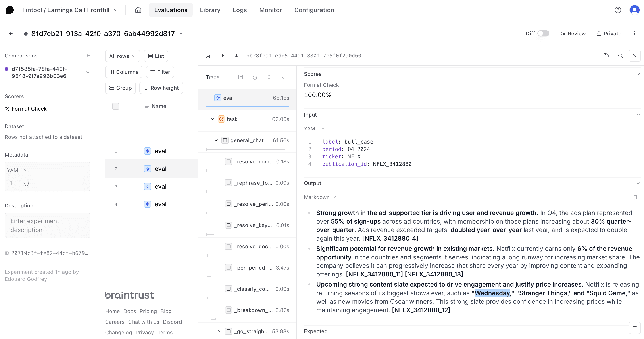644x339 pixels.
Task: Go to next row with down arrow
Action: tap(236, 56)
